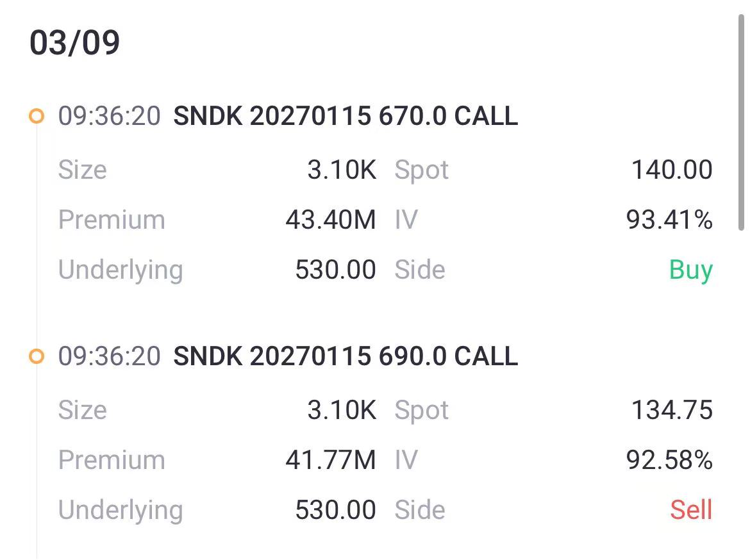Click the green Buy side label

click(690, 270)
